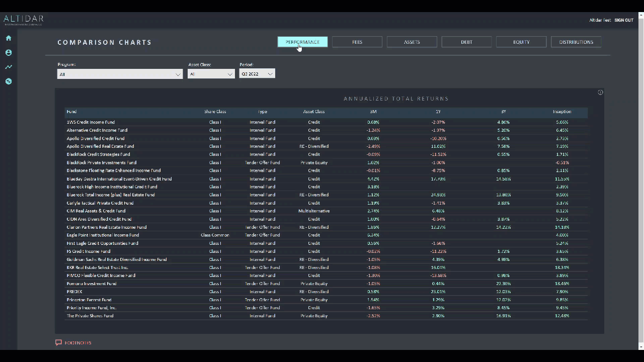
Task: Sort by the Fund column header
Action: tap(71, 112)
